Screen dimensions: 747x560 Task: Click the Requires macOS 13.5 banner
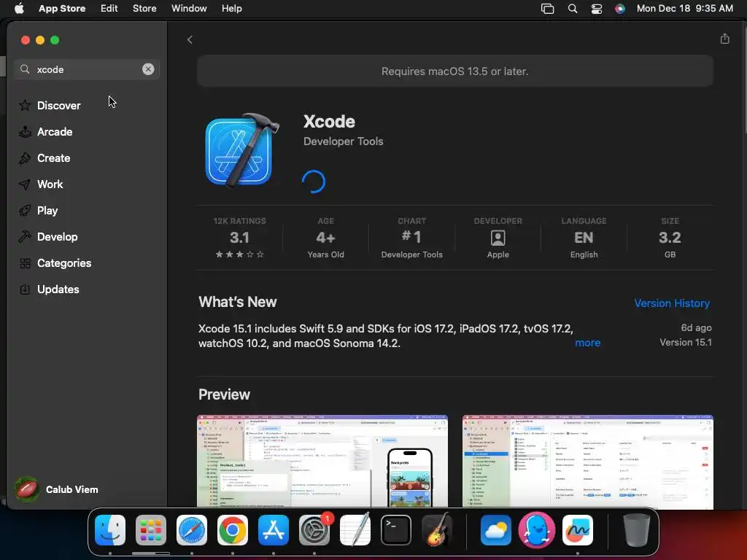point(455,71)
